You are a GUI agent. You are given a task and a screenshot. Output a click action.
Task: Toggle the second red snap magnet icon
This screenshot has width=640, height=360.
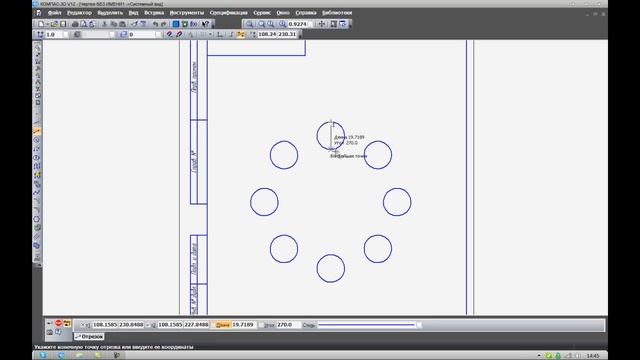coord(179,34)
